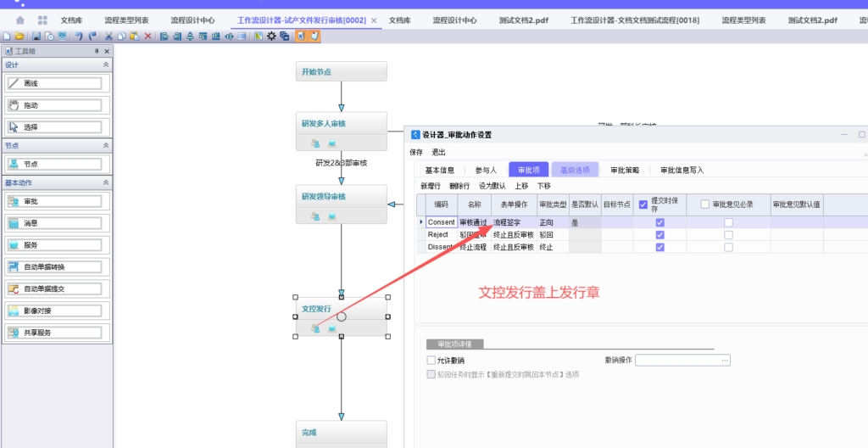Select the 节点 node tool
This screenshot has width=868, height=448.
click(x=57, y=164)
